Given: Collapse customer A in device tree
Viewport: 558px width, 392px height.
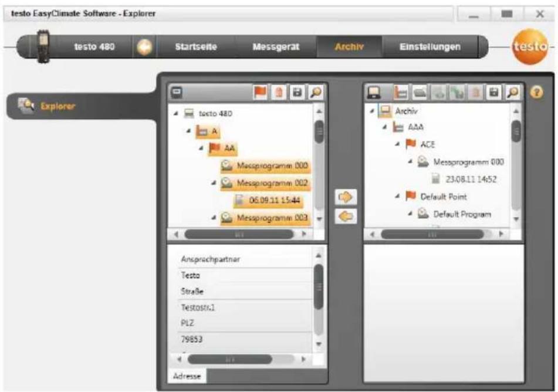Looking at the screenshot, I should click(x=188, y=131).
